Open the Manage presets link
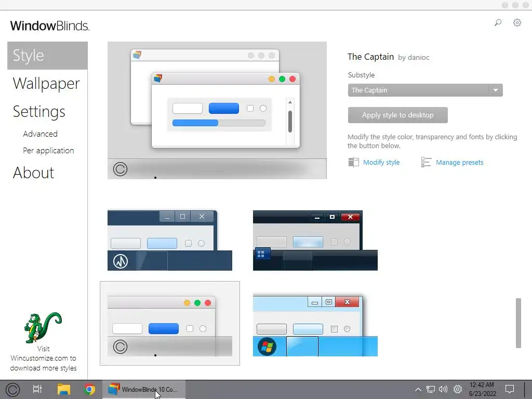The width and height of the screenshot is (532, 399). pos(459,163)
